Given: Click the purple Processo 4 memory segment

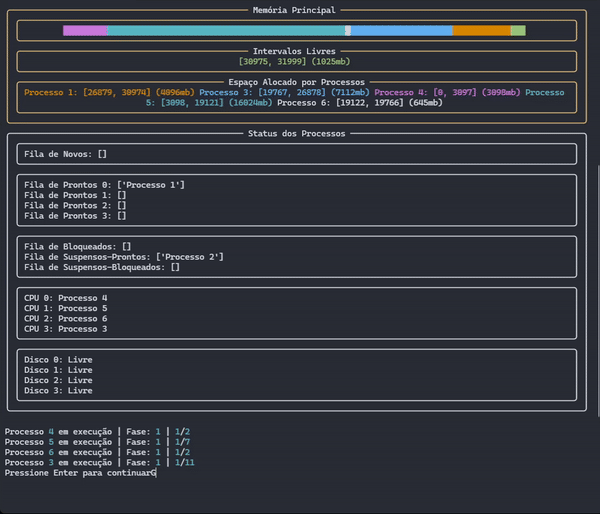Looking at the screenshot, I should pyautogui.click(x=85, y=31).
